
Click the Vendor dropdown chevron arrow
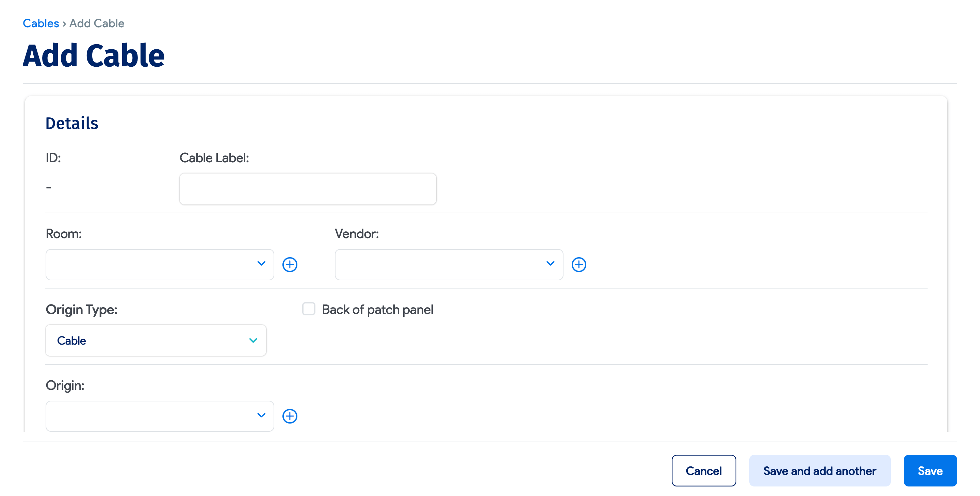550,264
